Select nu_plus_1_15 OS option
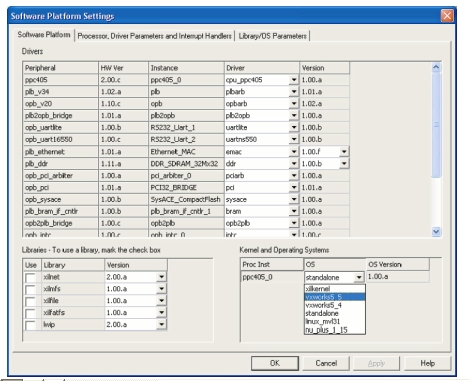This screenshot has width=469, height=381. pos(335,330)
